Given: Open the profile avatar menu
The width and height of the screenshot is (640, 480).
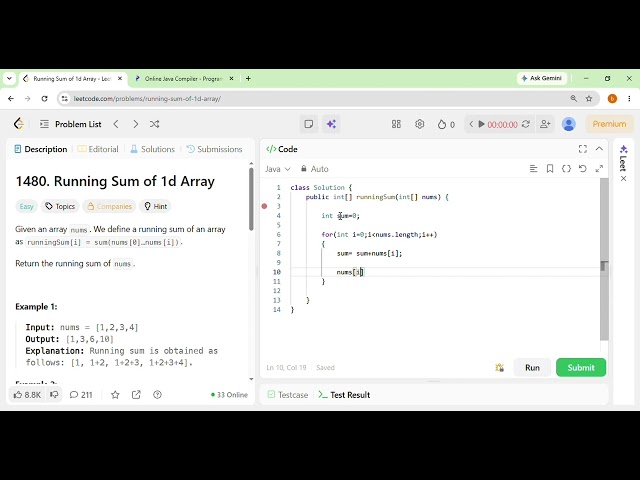Looking at the screenshot, I should [x=569, y=124].
